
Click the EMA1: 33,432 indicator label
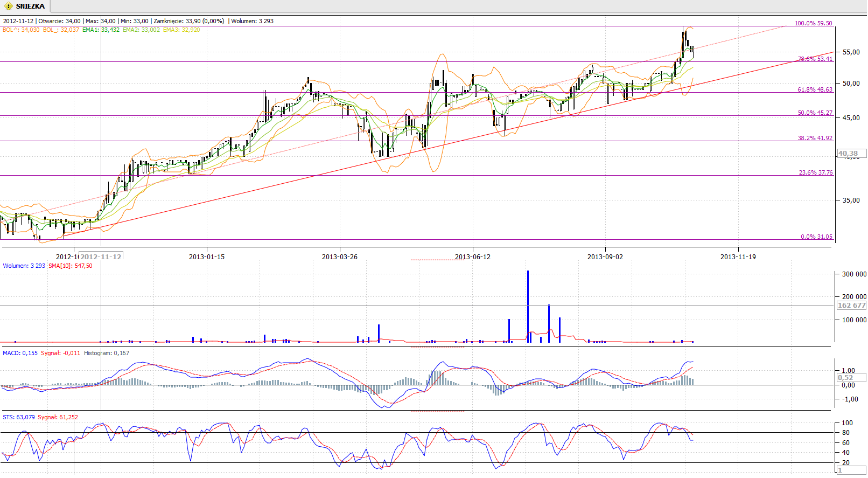(101, 30)
